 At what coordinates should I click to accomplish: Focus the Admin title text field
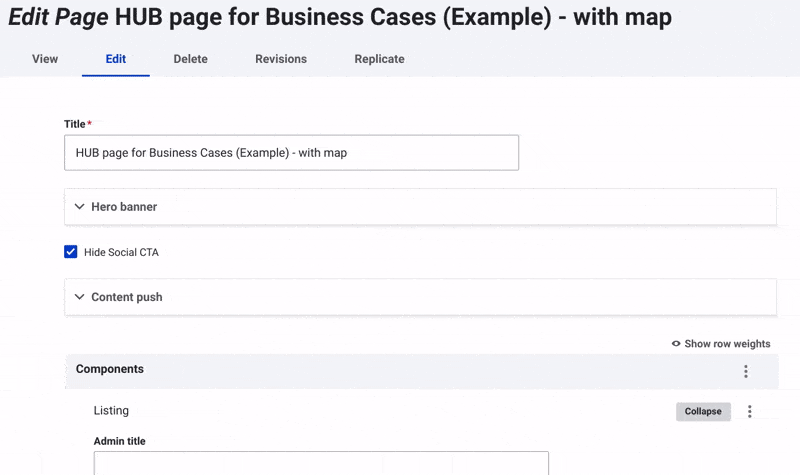coord(321,463)
